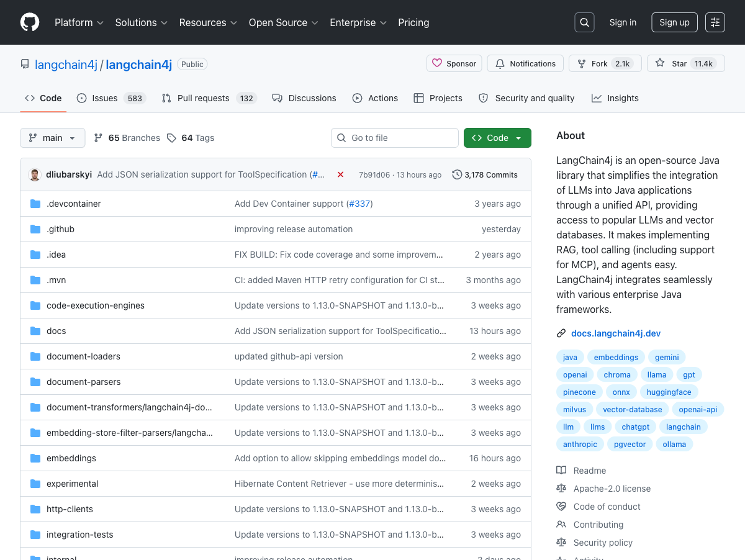The width and height of the screenshot is (745, 560).
Task: Click the Sign up button
Action: pyautogui.click(x=674, y=22)
